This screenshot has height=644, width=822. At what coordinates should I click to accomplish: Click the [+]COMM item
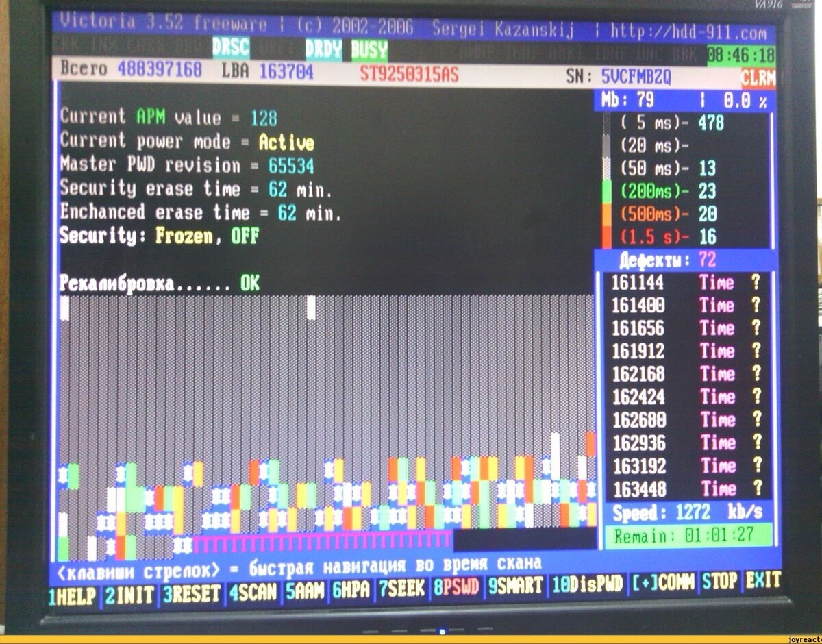point(663,582)
